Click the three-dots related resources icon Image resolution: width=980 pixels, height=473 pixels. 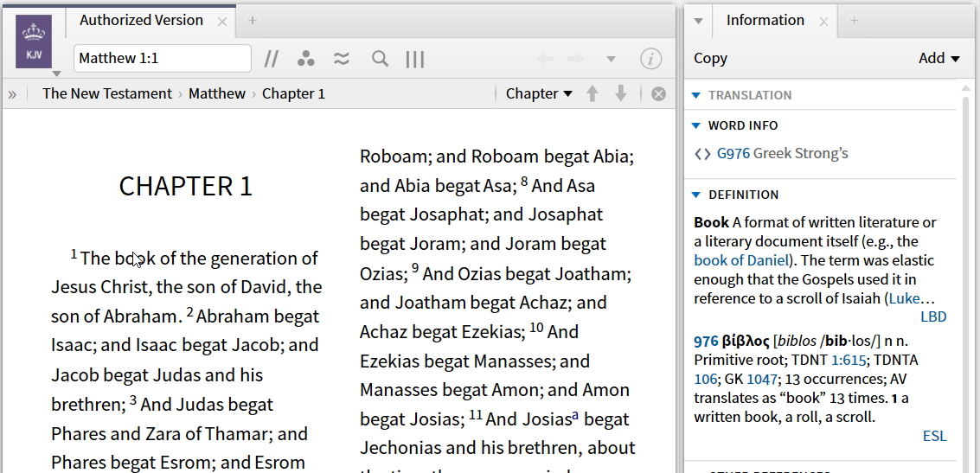point(305,59)
